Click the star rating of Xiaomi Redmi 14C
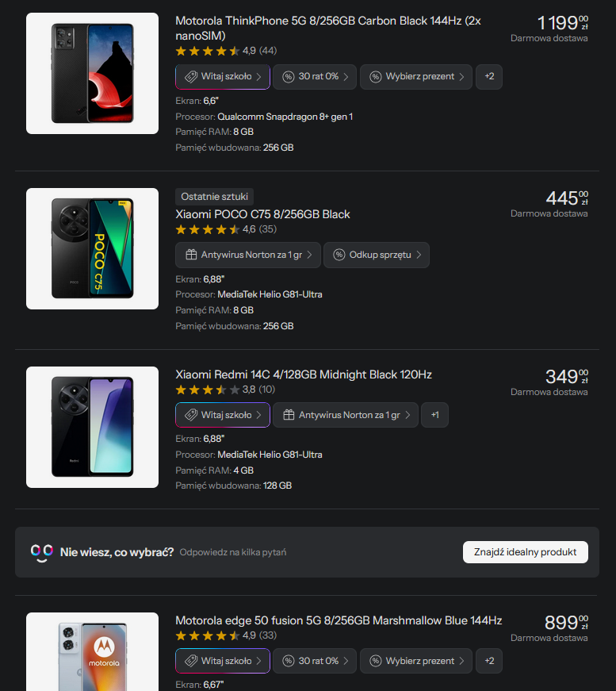The width and height of the screenshot is (616, 691). coord(208,390)
